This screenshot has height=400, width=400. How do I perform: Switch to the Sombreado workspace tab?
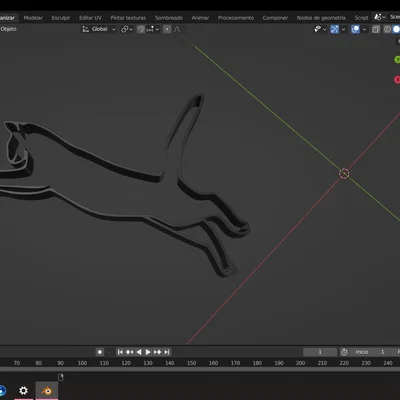click(x=169, y=18)
